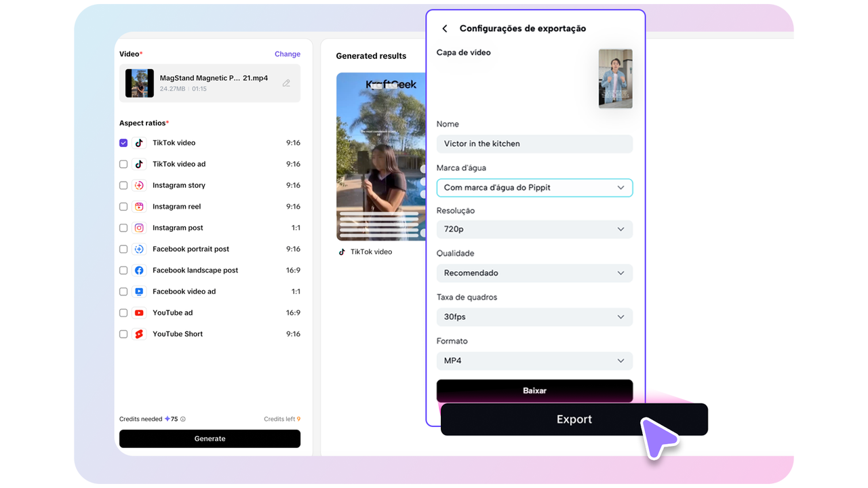Click the 1:1 ratio for Facebook video ad
Viewport: 868px width, 488px height.
click(x=296, y=291)
